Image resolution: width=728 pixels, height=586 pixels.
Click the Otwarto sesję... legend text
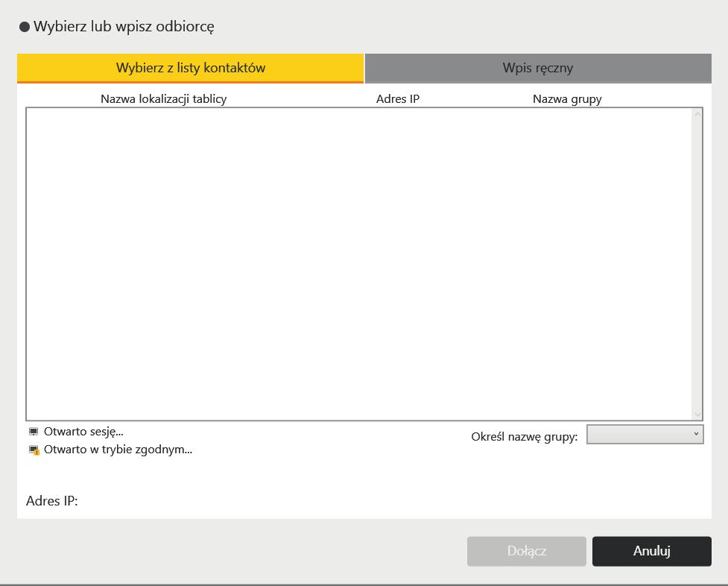[83, 432]
